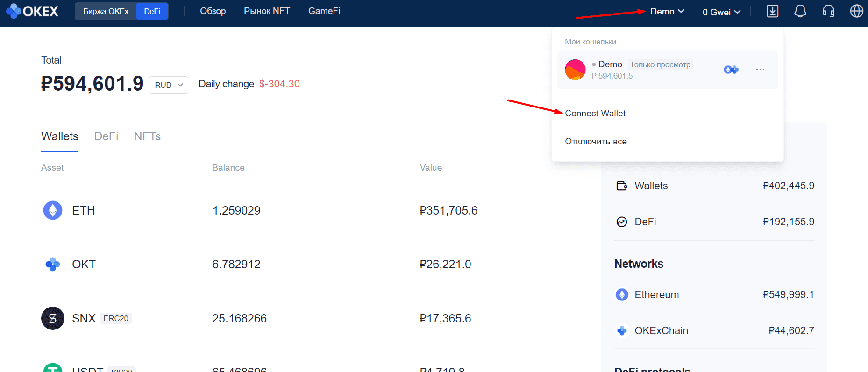
Task: Select the Demo wallet entry
Action: 668,70
